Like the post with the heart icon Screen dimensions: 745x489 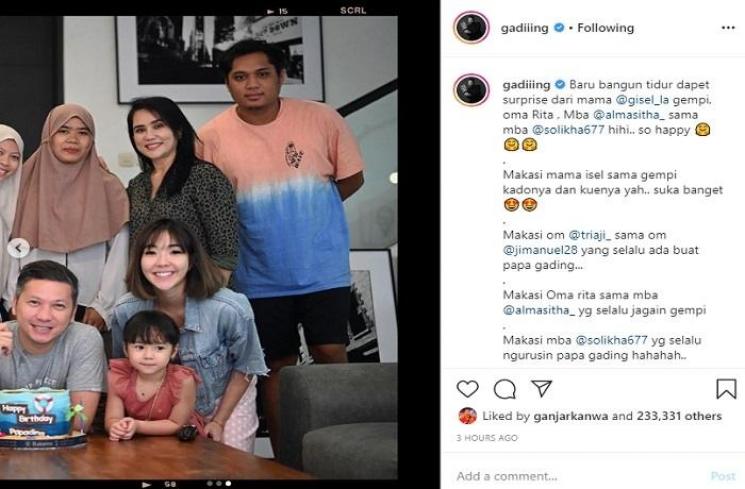[x=468, y=389]
